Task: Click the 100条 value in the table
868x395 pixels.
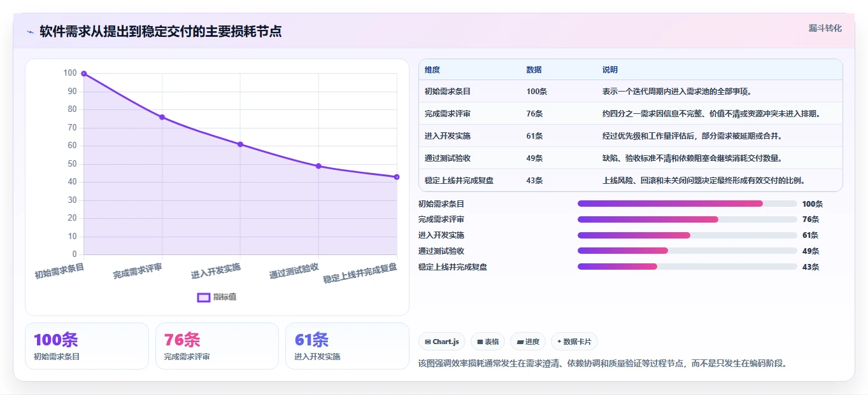Action: tap(537, 92)
